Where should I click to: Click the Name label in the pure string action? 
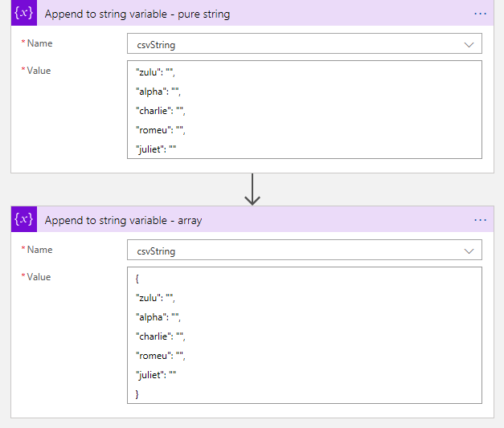click(40, 43)
